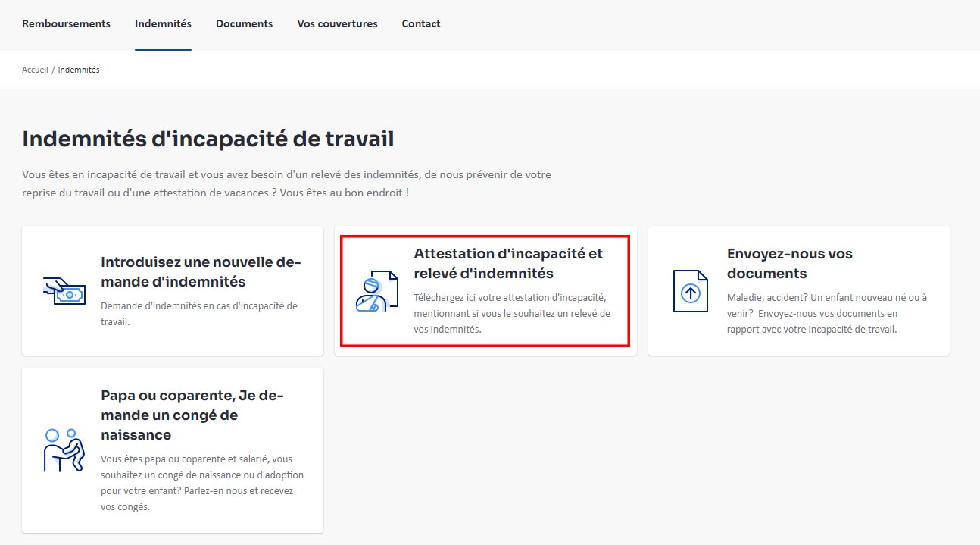980x545 pixels.
Task: Click the Accueil breadcrumb link
Action: [35, 70]
